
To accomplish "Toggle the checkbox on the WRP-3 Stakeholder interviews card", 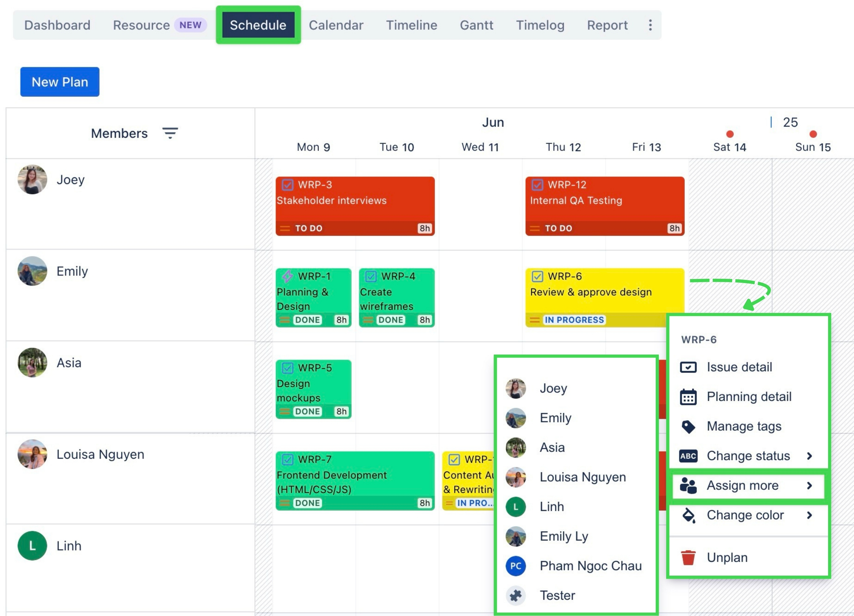I will (x=287, y=185).
